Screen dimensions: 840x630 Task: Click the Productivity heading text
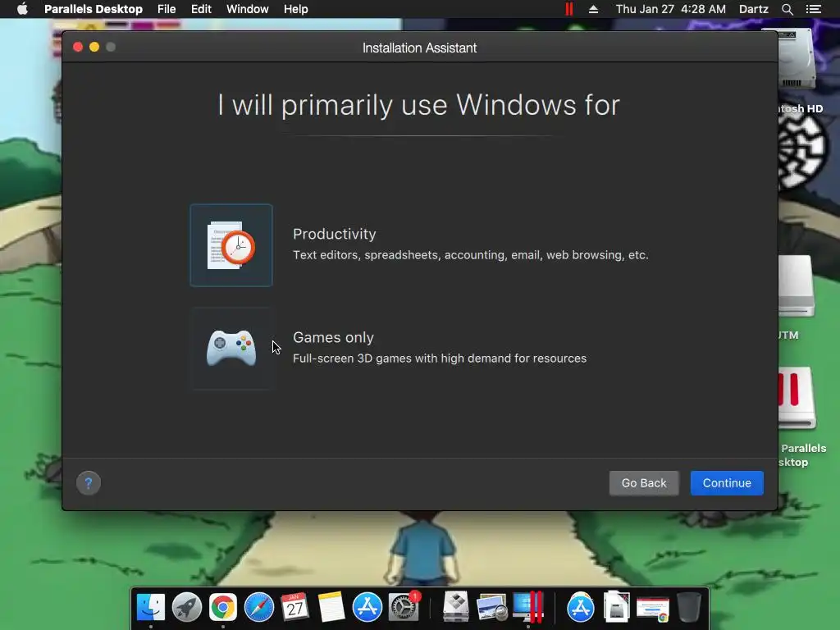point(335,234)
